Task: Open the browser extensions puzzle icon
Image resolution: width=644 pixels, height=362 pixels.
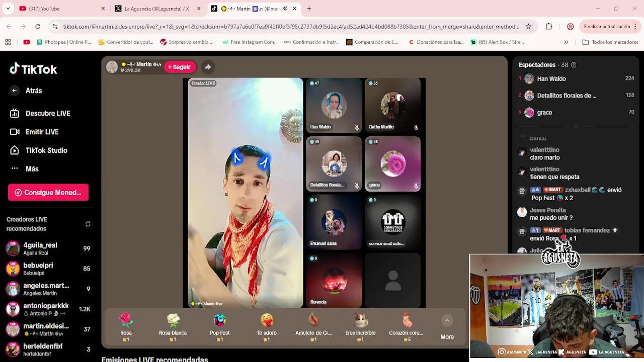Action: point(549,27)
